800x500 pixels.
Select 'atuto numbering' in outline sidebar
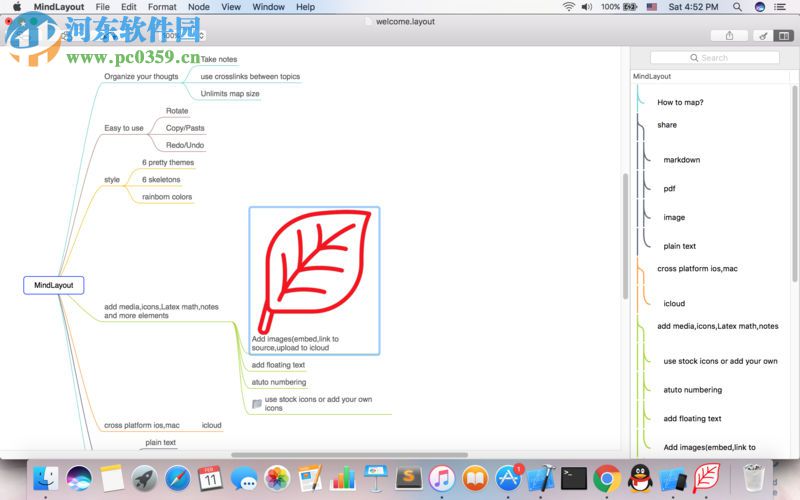(x=692, y=390)
